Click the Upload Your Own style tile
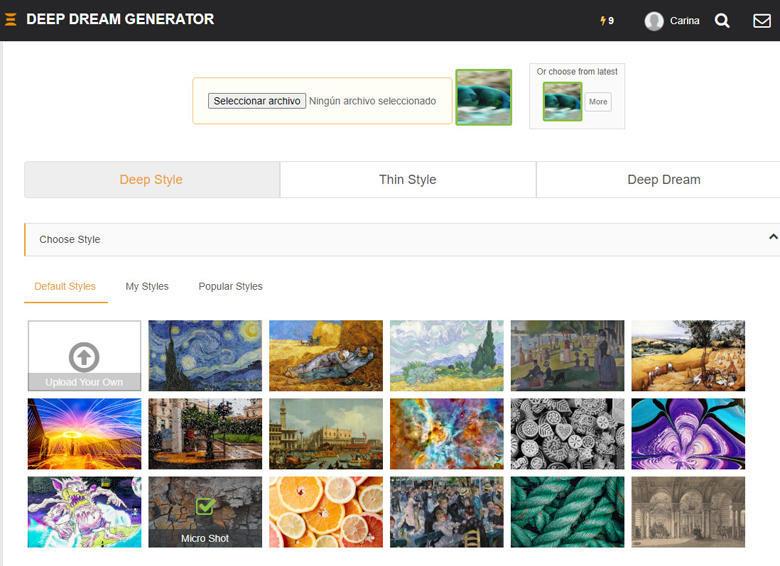The image size is (780, 566). tap(84, 356)
